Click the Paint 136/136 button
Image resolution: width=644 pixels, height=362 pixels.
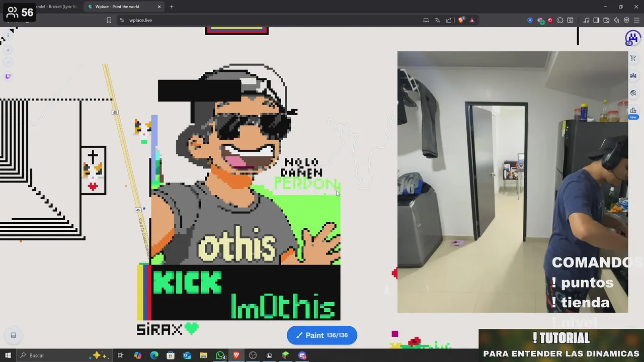click(x=322, y=335)
